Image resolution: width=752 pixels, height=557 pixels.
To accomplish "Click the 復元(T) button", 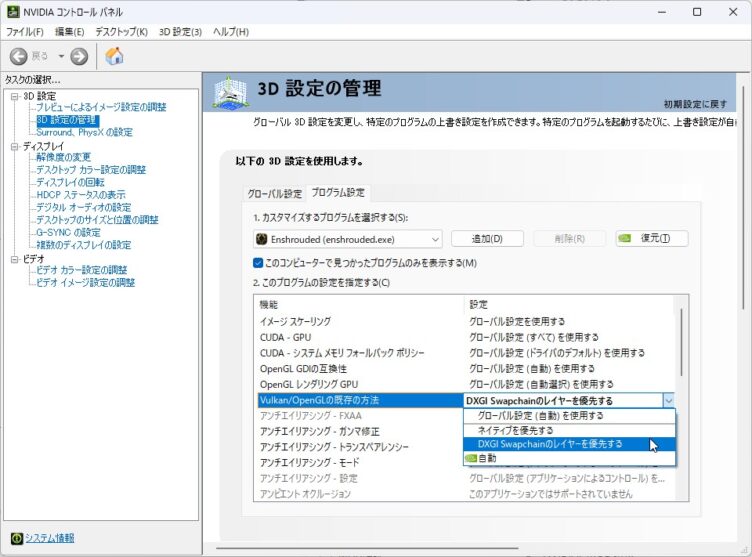I will tap(652, 238).
